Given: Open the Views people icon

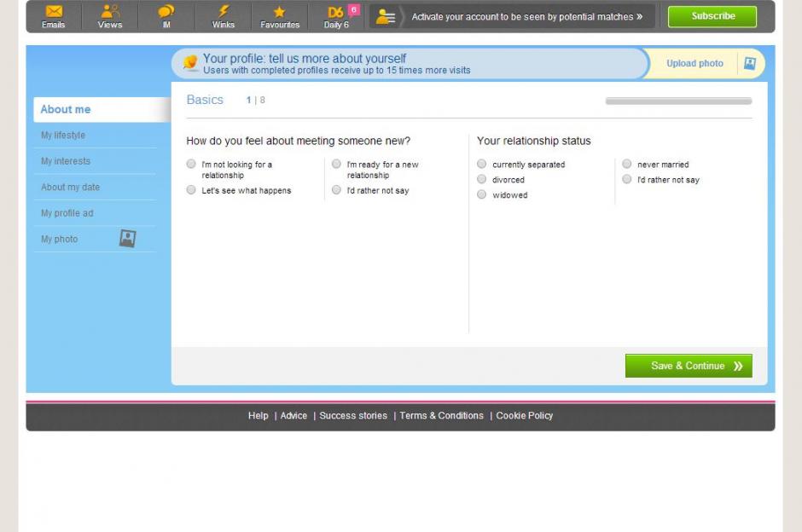Looking at the screenshot, I should pos(110,12).
